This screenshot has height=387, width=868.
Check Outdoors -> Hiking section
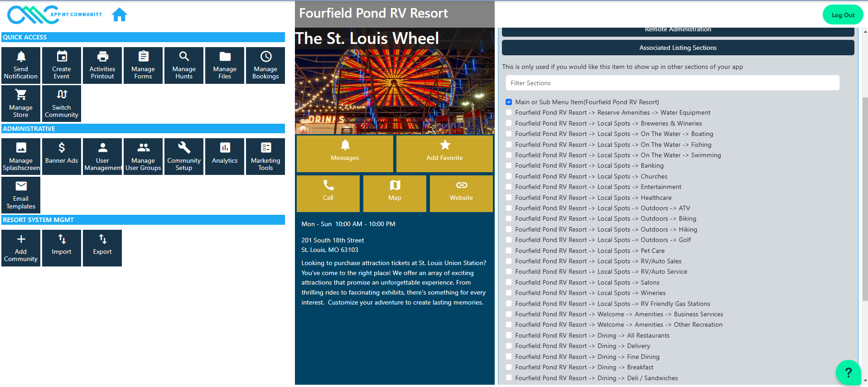tap(509, 229)
